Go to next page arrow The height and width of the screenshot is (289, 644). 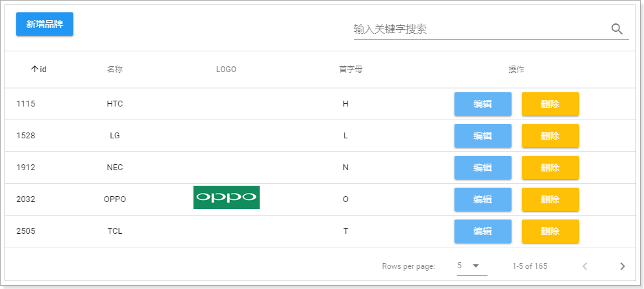(622, 266)
